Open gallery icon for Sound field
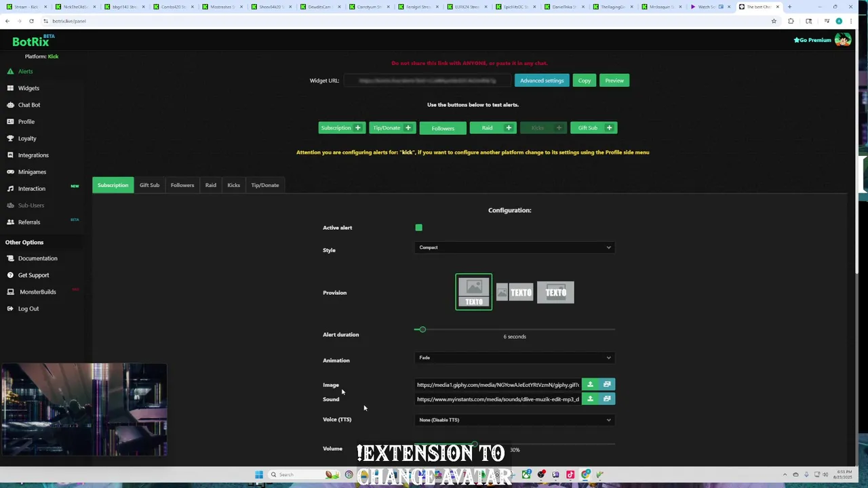This screenshot has width=868, height=488. [607, 399]
